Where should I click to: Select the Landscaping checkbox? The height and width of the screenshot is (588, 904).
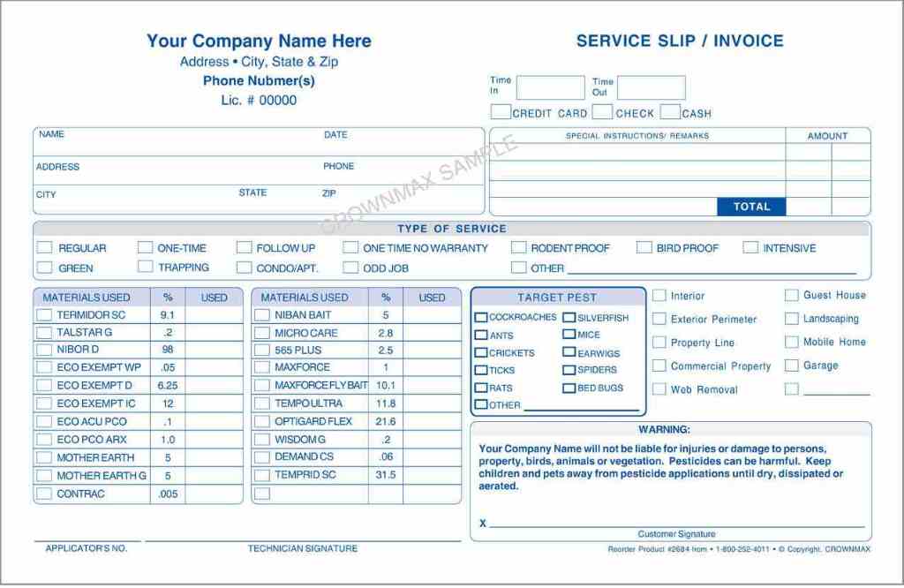click(x=792, y=318)
